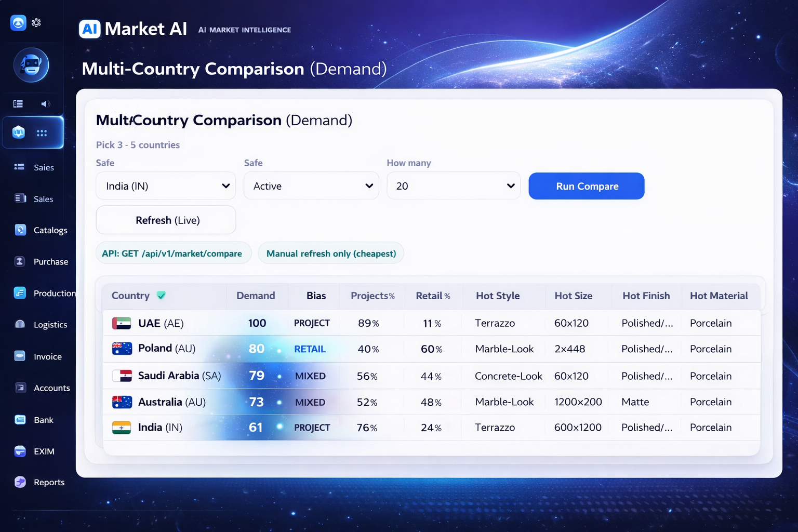Sort by the Retail % column header
The width and height of the screenshot is (798, 532).
(x=433, y=296)
